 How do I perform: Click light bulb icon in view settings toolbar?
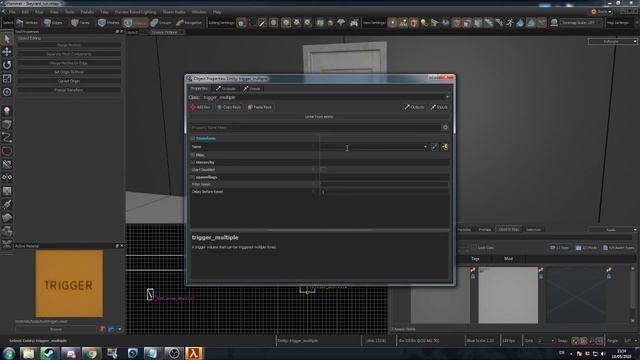(424, 23)
